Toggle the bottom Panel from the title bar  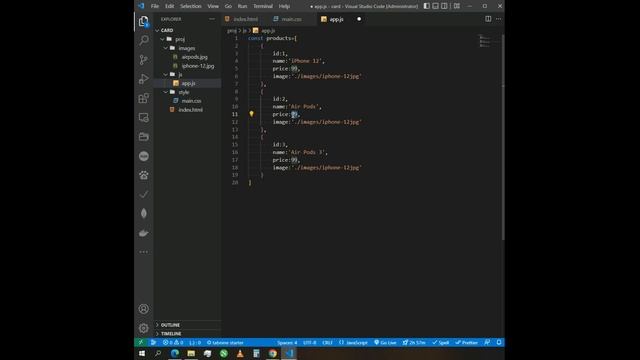point(436,6)
